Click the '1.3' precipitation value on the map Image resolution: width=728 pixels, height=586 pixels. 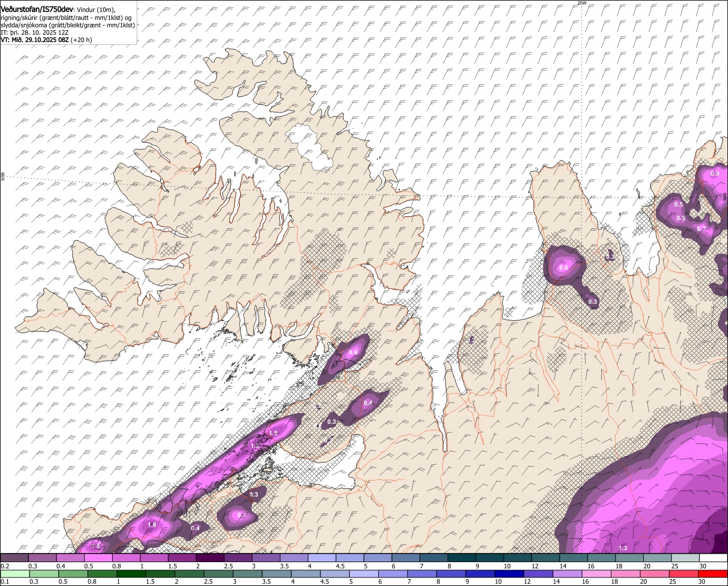tap(623, 548)
